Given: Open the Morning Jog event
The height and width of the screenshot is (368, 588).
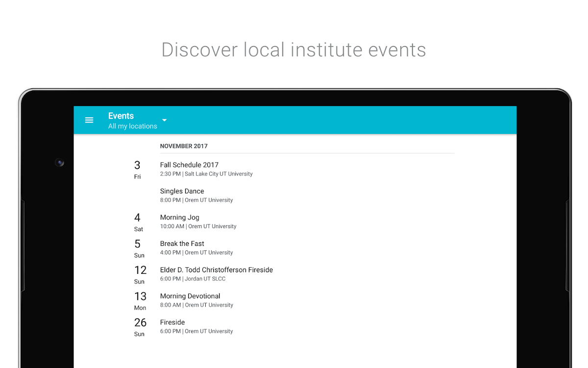Looking at the screenshot, I should pyautogui.click(x=179, y=217).
